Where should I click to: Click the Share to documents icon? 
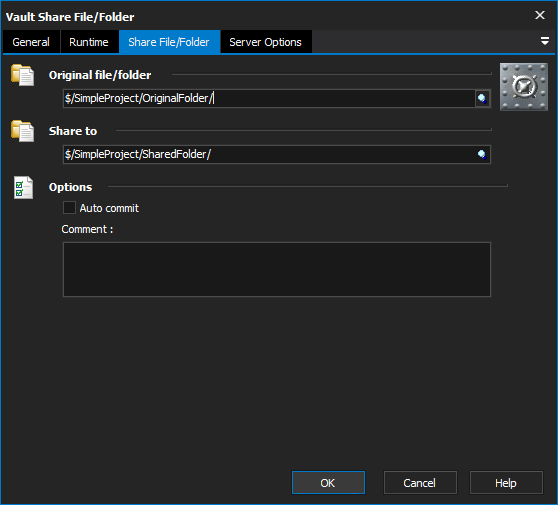[x=22, y=131]
